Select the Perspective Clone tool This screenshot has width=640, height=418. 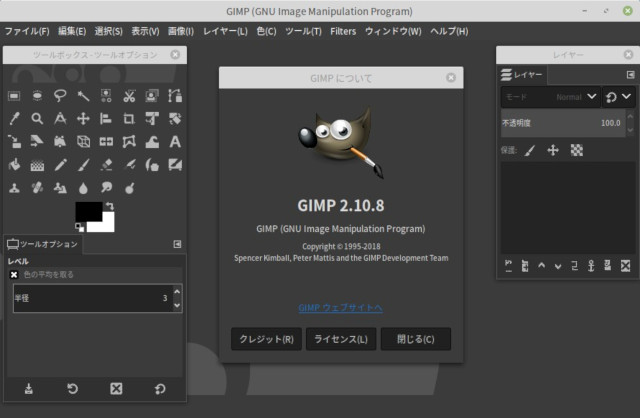pyautogui.click(x=60, y=188)
